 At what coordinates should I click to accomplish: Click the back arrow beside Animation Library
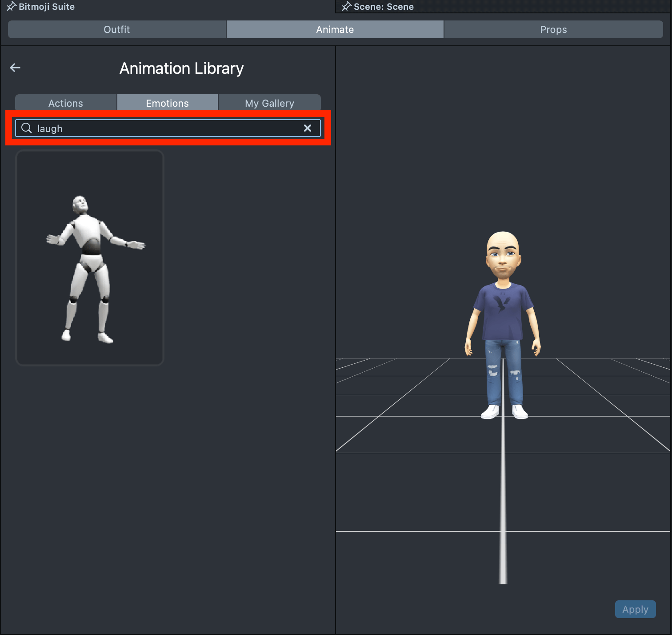pyautogui.click(x=15, y=68)
